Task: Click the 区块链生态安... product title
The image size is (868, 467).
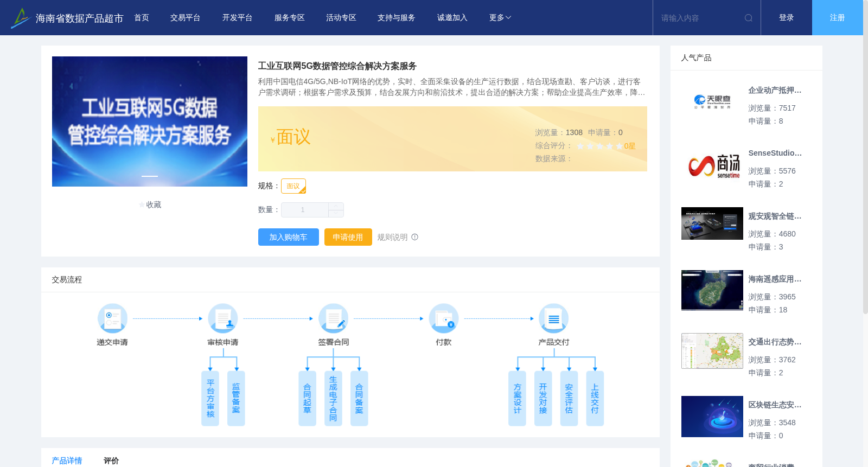Action: coord(775,405)
